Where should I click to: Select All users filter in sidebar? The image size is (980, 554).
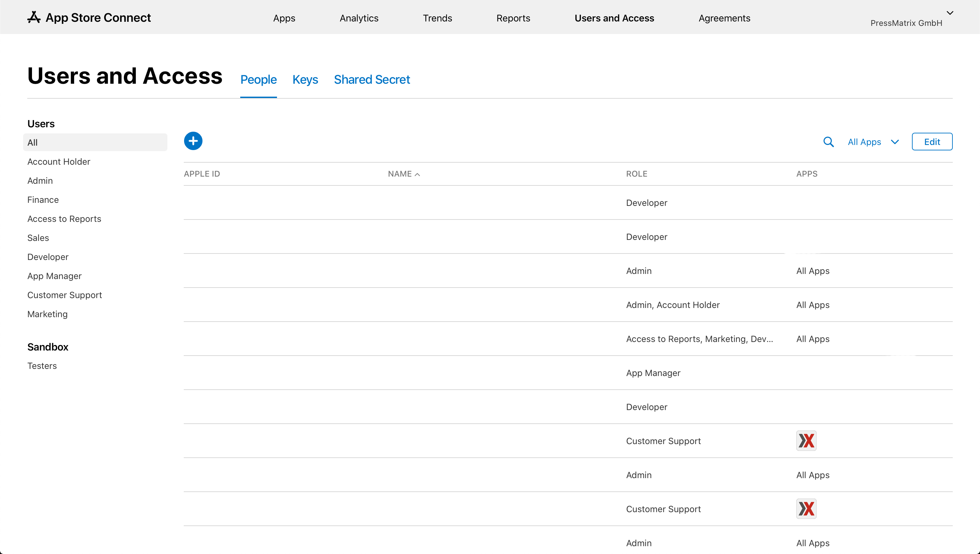95,142
